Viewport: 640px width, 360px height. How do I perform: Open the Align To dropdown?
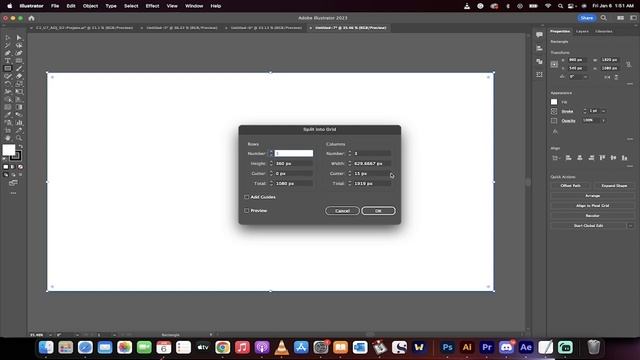click(x=556, y=158)
